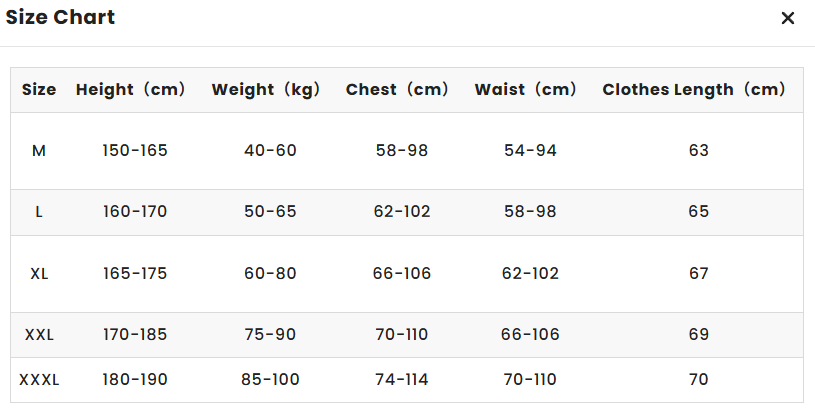Click the 74-114 chest cell

tap(402, 379)
